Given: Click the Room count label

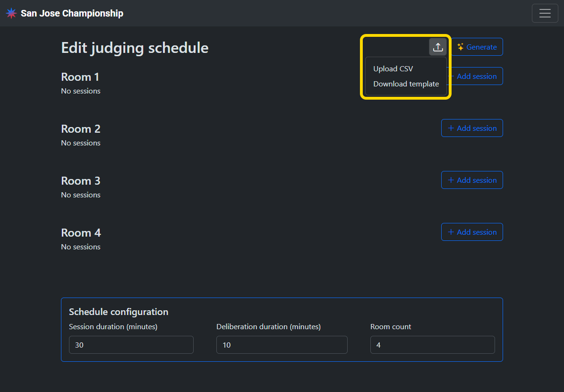Looking at the screenshot, I should (391, 327).
